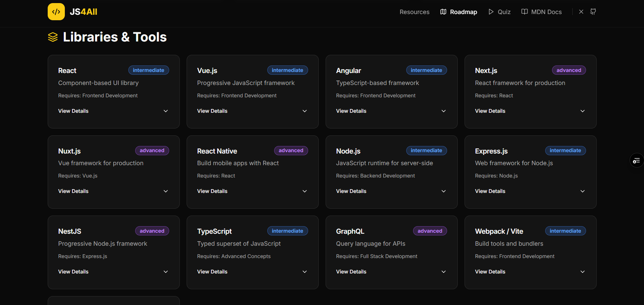Click the advanced badge on the NestJS card
This screenshot has width=644, height=305.
[x=152, y=231]
